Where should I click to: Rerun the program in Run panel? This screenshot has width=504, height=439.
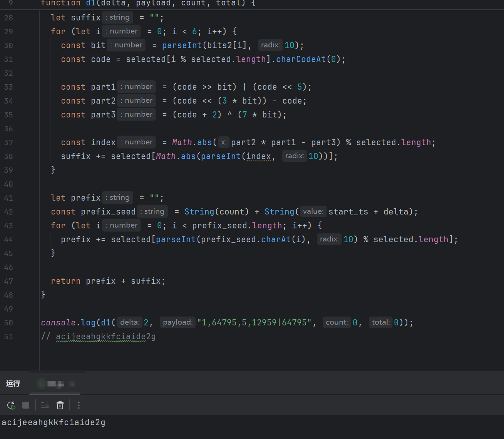[11, 405]
